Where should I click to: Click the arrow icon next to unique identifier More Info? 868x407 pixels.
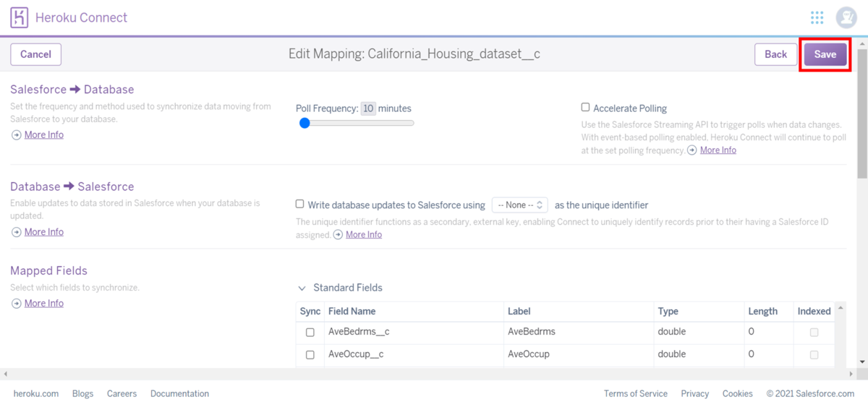[338, 235]
